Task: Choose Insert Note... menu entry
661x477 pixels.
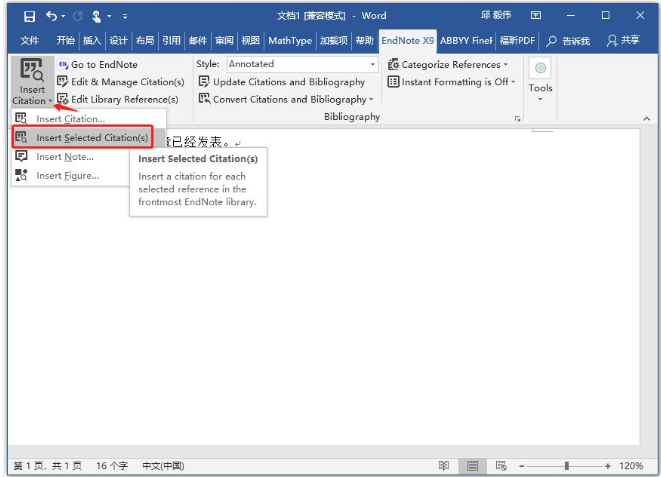Action: [72, 157]
